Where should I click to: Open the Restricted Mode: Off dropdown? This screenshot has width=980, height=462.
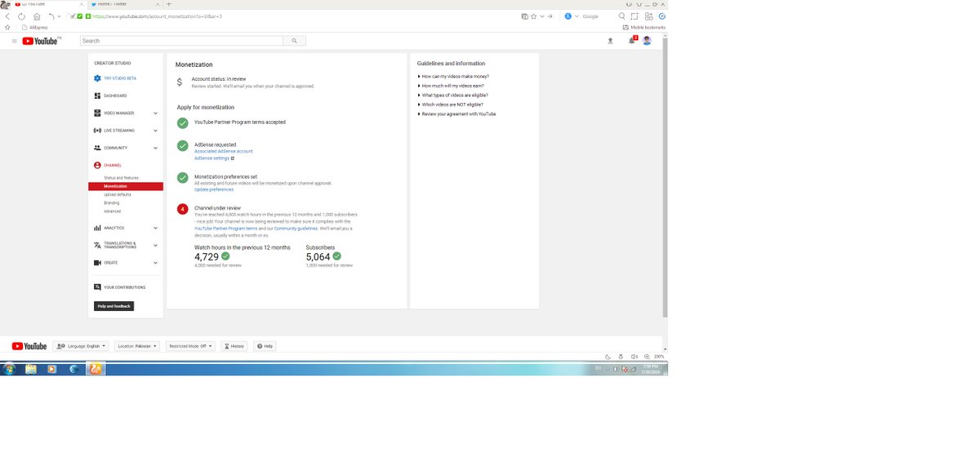click(190, 346)
